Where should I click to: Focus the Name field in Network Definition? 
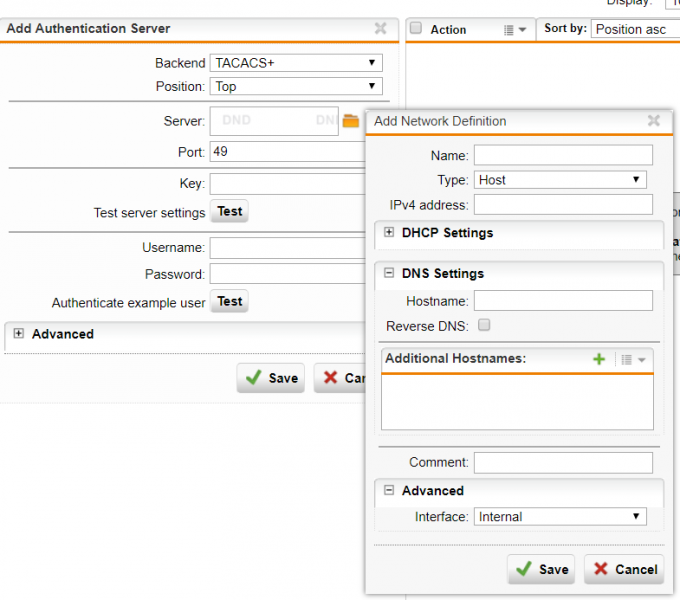(x=563, y=155)
